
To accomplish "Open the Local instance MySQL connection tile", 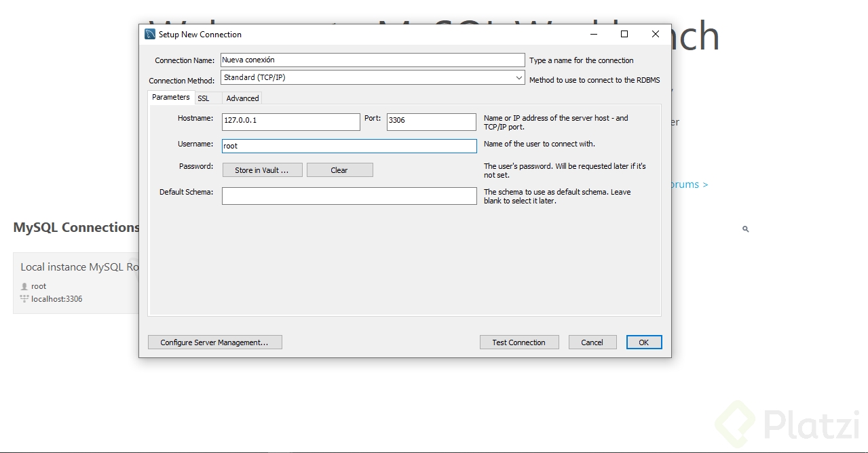I will pyautogui.click(x=76, y=283).
